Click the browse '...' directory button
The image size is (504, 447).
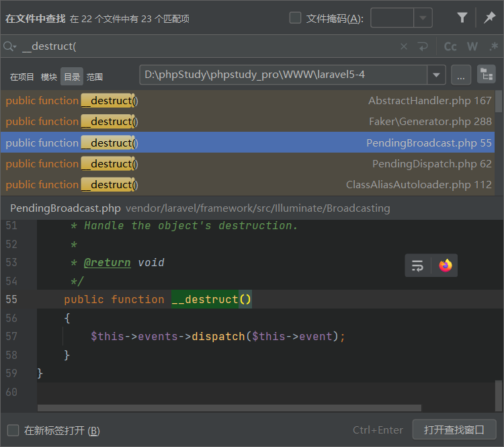(460, 75)
